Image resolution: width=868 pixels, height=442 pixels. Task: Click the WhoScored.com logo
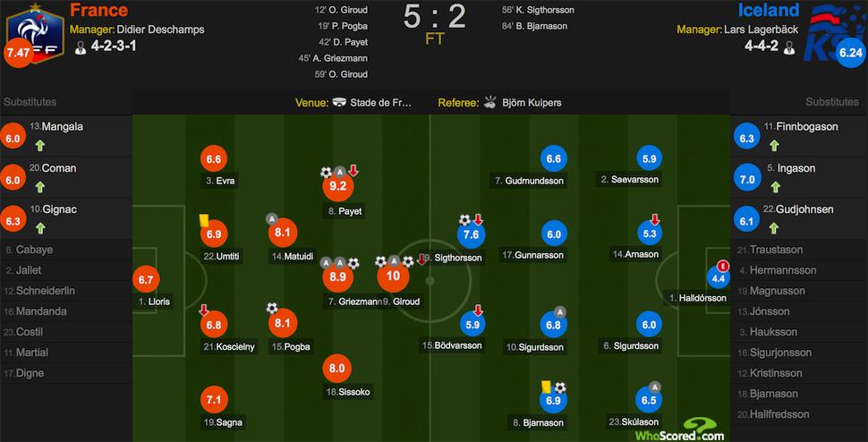(680, 429)
